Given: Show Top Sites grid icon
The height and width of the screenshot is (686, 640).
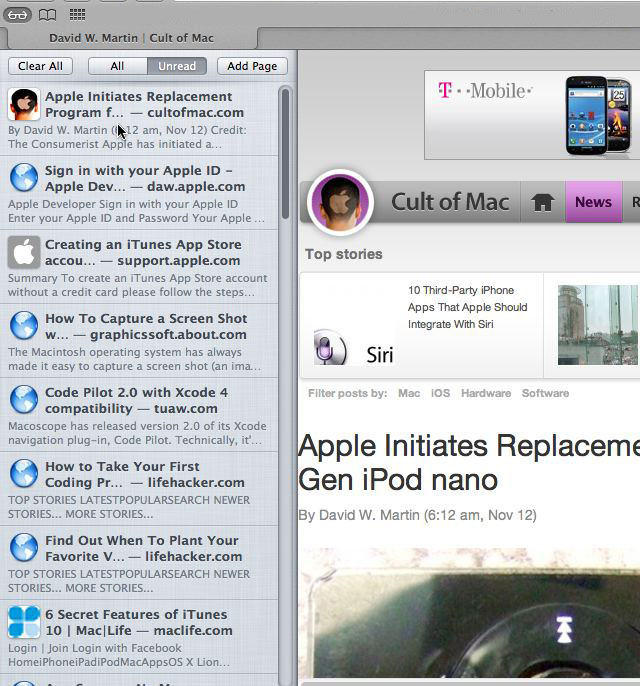Looking at the screenshot, I should 77,14.
